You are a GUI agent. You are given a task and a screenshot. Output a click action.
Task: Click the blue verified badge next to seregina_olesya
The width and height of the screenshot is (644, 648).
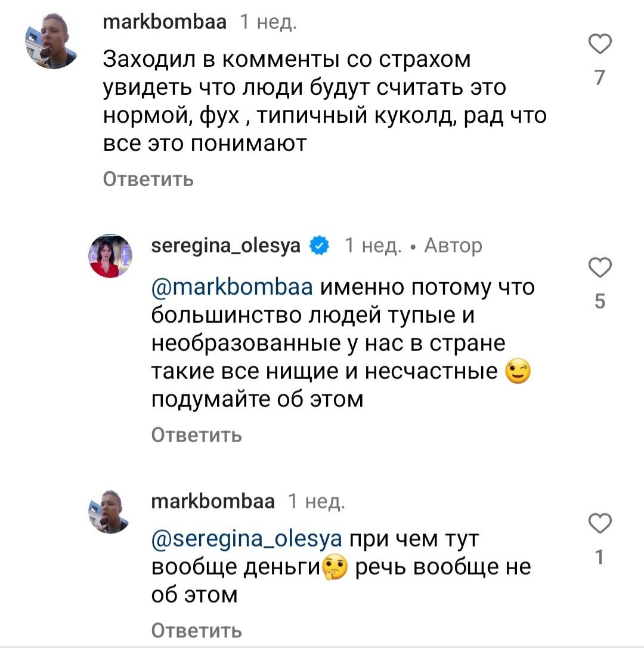click(x=319, y=245)
